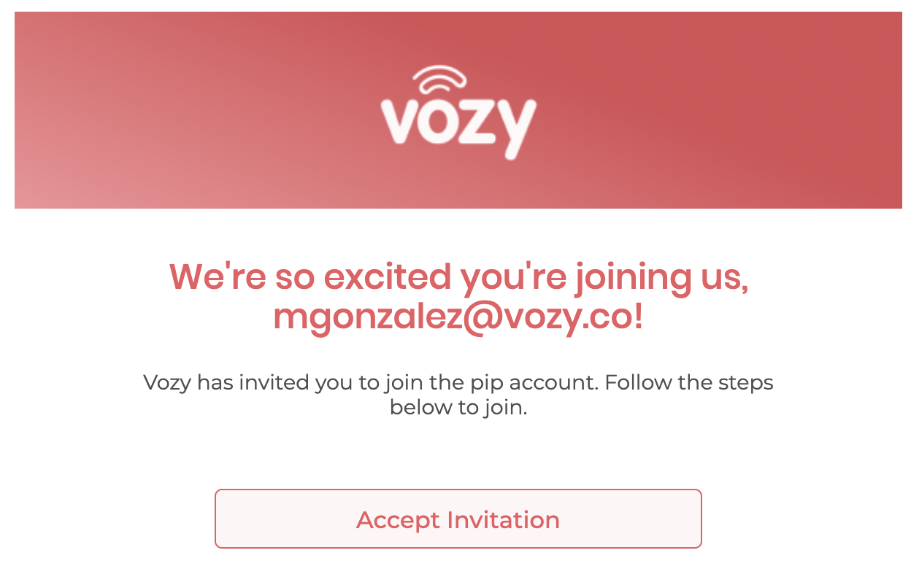Click the "Vozy has invited you" paragraph
This screenshot has height=588, width=911.
click(458, 395)
